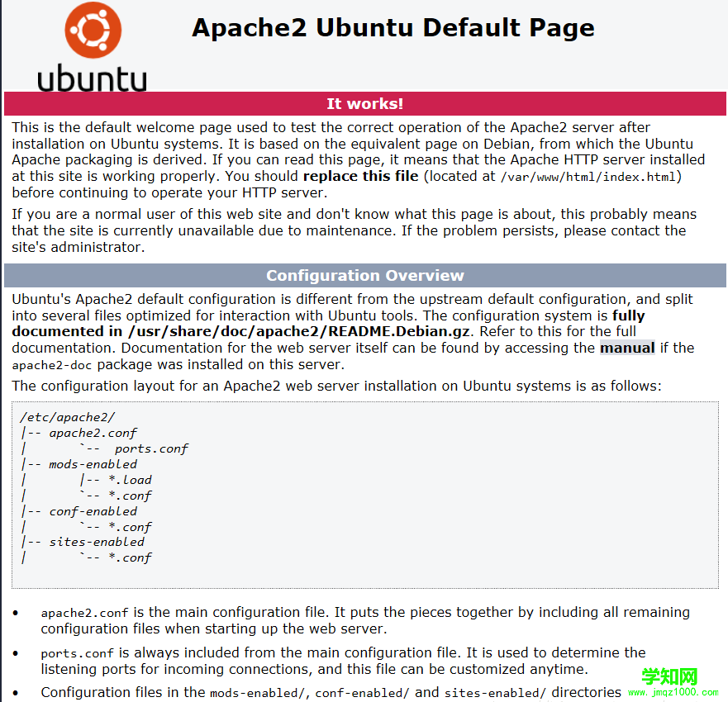Screen dimensions: 728x702
Task: Click the apache2-doc package name
Action: pos(52,366)
